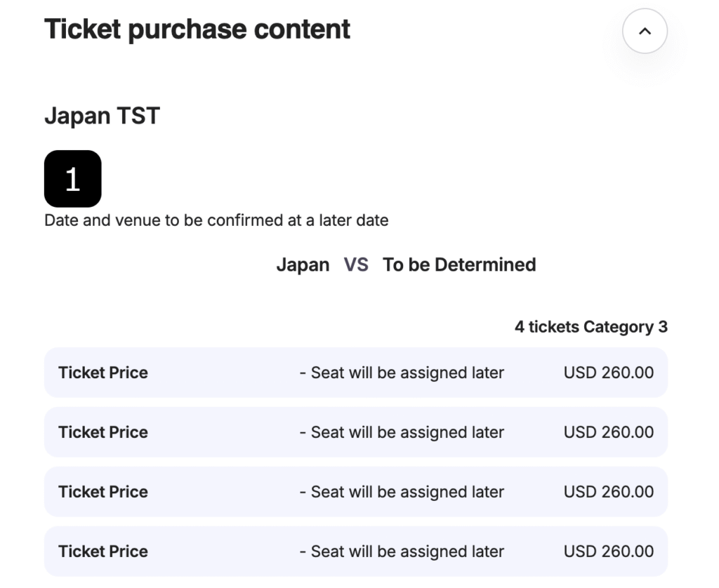Click Ticket Price label in second row

[x=103, y=432]
